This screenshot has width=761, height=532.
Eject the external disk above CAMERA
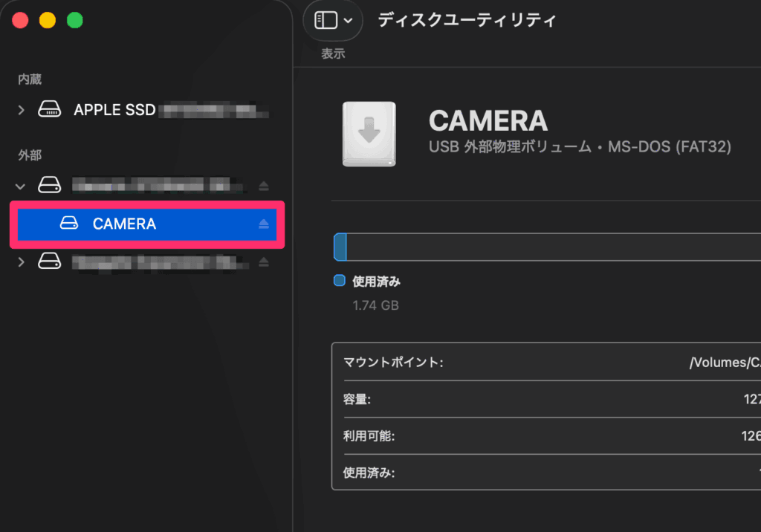263,185
